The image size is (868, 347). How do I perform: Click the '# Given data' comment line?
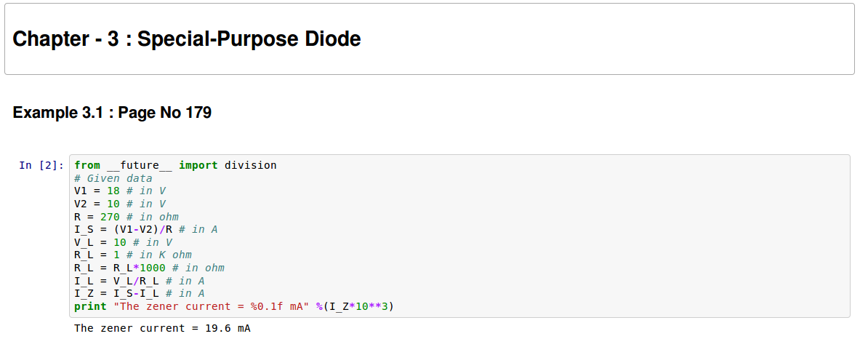(113, 178)
